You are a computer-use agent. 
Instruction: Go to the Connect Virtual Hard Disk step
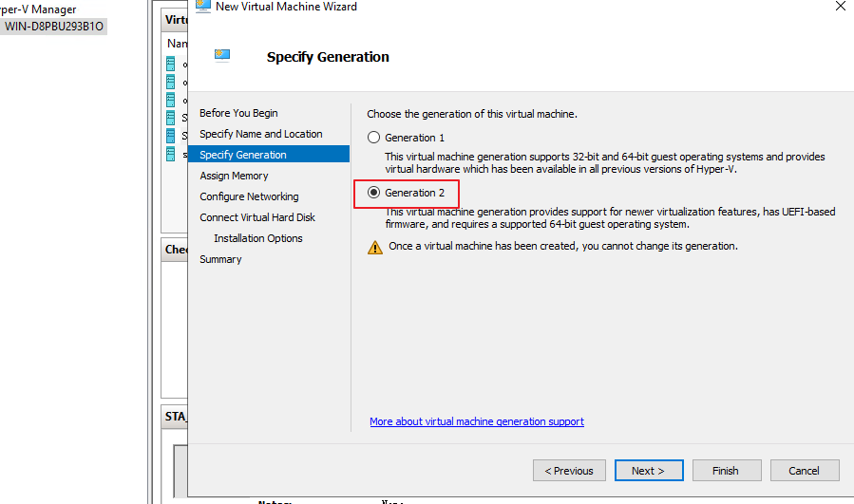[256, 217]
